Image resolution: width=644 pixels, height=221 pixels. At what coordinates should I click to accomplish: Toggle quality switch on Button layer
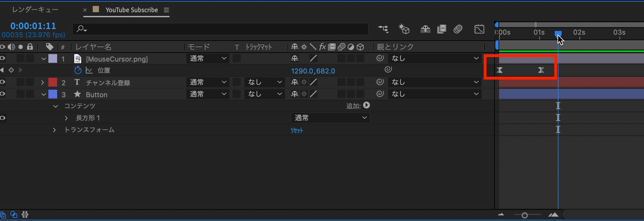pos(313,94)
